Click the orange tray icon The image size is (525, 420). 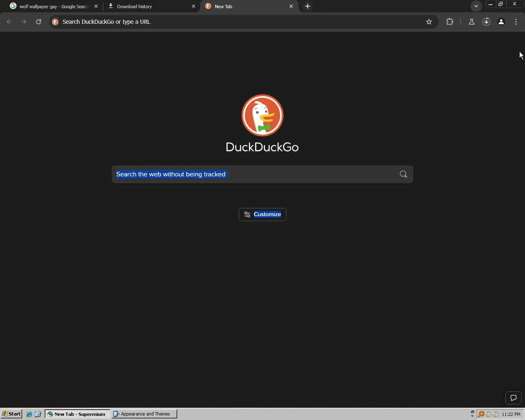(481, 414)
